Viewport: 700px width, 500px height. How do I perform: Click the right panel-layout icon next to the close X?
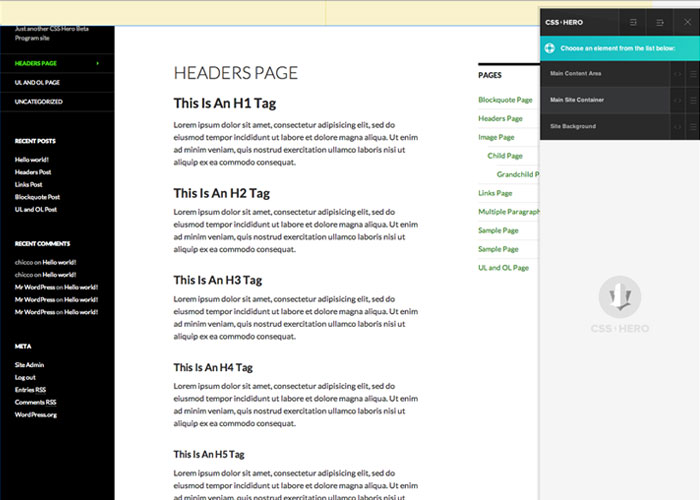(x=660, y=22)
